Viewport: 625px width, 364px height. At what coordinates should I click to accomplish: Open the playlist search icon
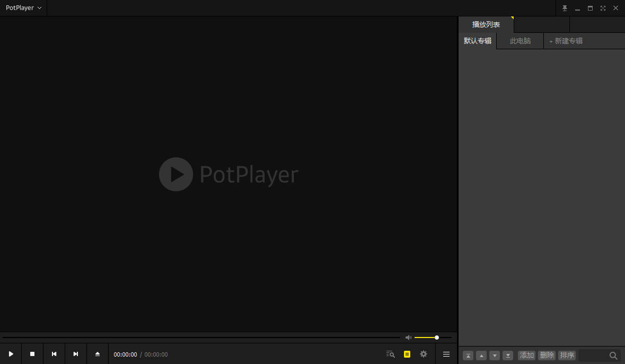[390, 354]
